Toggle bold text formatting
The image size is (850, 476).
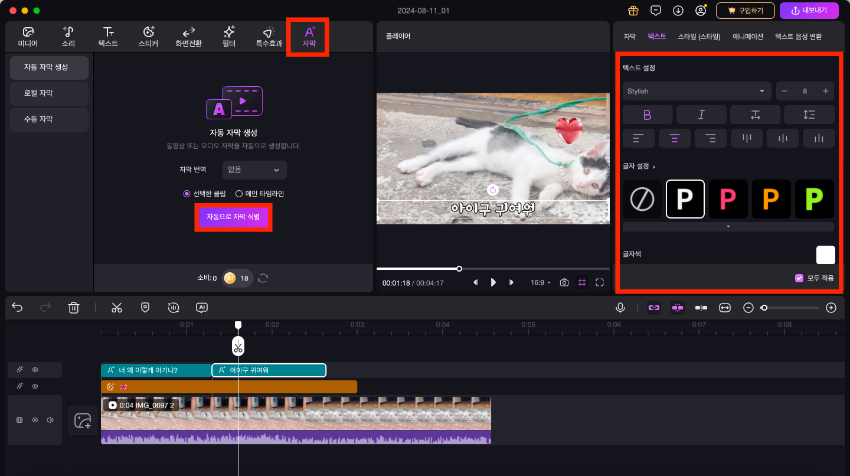(x=646, y=115)
